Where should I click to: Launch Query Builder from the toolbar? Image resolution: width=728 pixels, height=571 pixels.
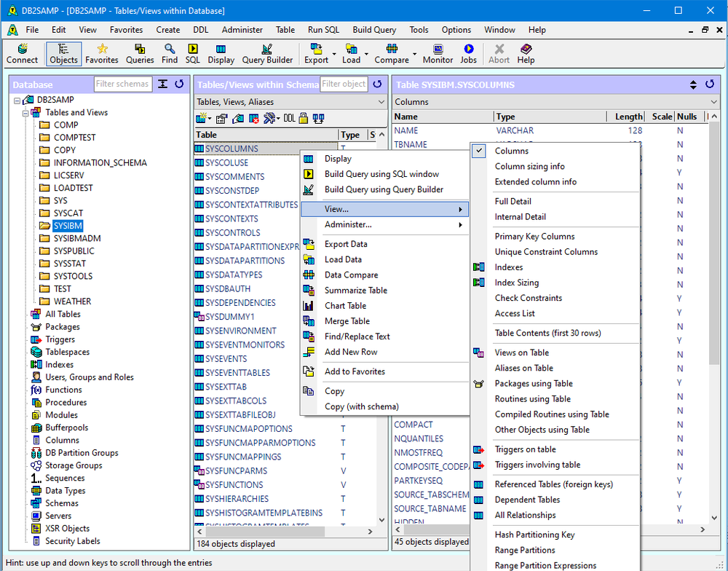[x=267, y=53]
